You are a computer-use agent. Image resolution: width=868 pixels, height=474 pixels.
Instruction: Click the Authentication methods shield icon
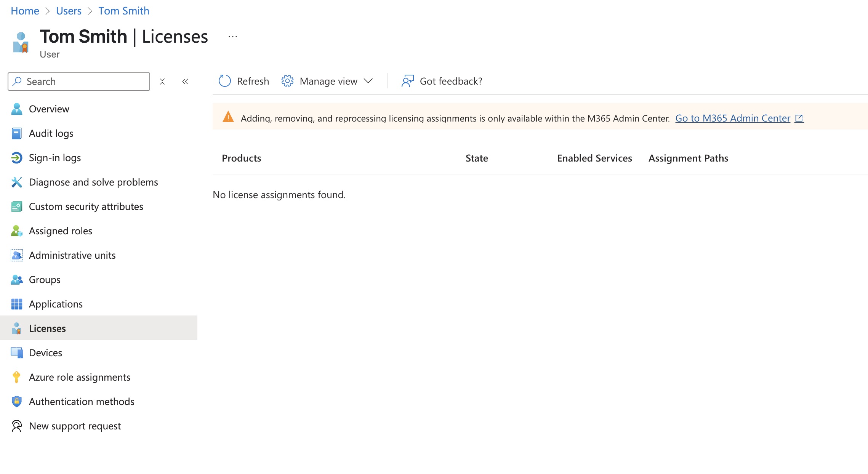(x=17, y=402)
